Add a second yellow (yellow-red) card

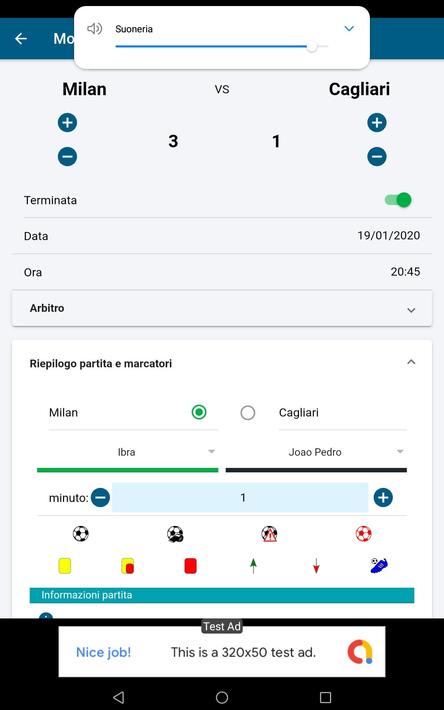tap(128, 566)
